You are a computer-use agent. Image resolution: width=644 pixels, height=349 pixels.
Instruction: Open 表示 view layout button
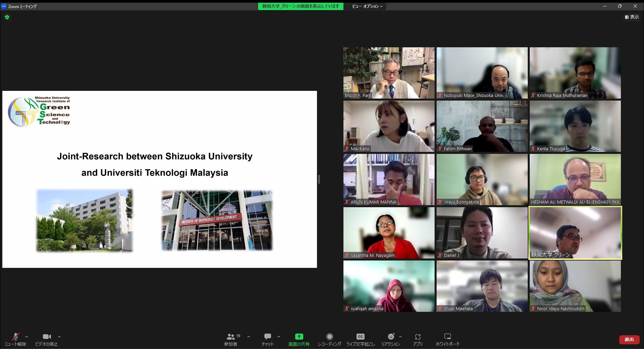pyautogui.click(x=632, y=17)
